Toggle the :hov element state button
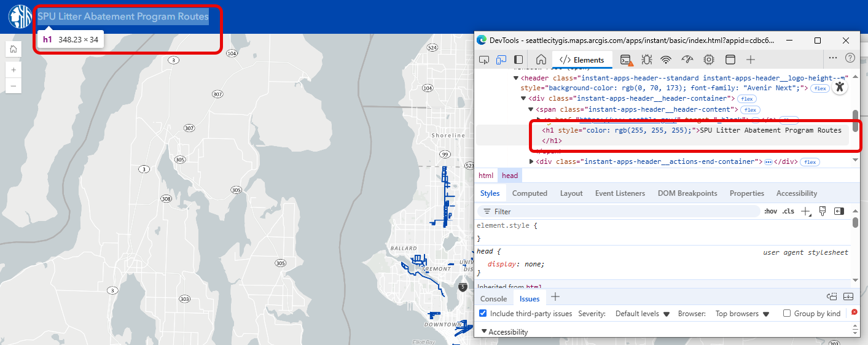Viewport: 868px width, 345px height. [x=770, y=211]
